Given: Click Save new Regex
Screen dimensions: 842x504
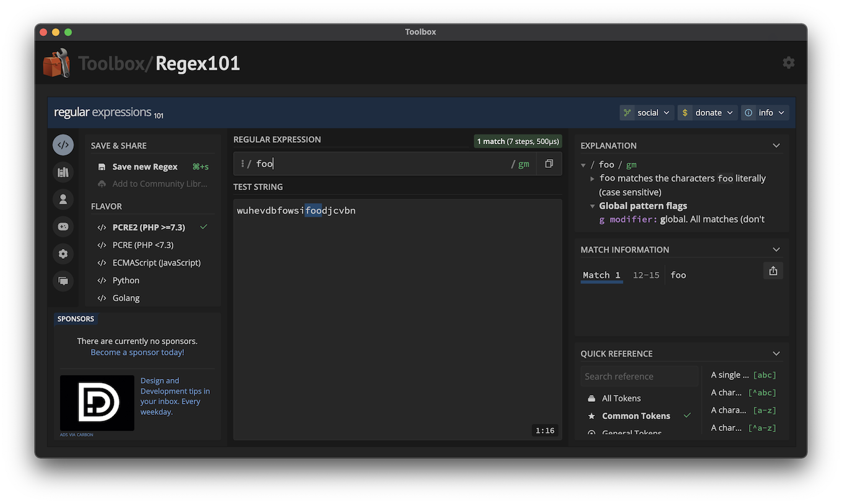Looking at the screenshot, I should point(145,167).
